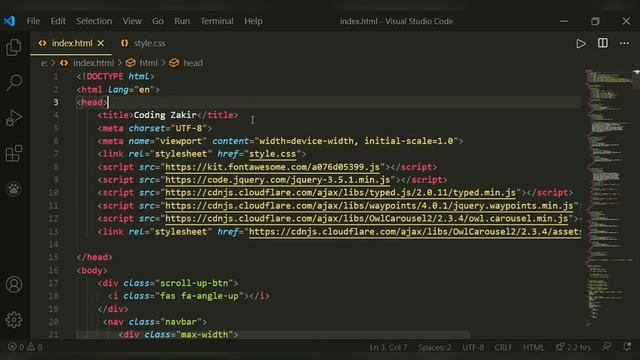
Task: Change indentation via Spaces: 2
Action: click(x=435, y=347)
